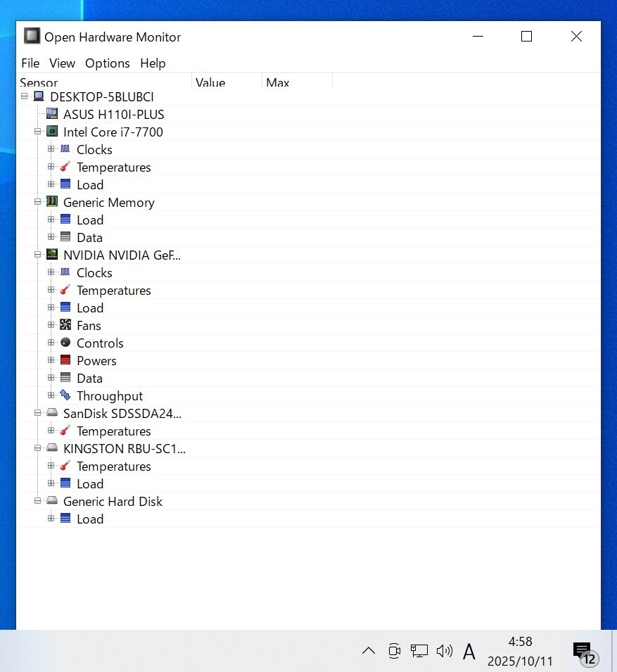Click the blue Load icon under Generic Hard Disk
The image size is (617, 672).
[65, 518]
